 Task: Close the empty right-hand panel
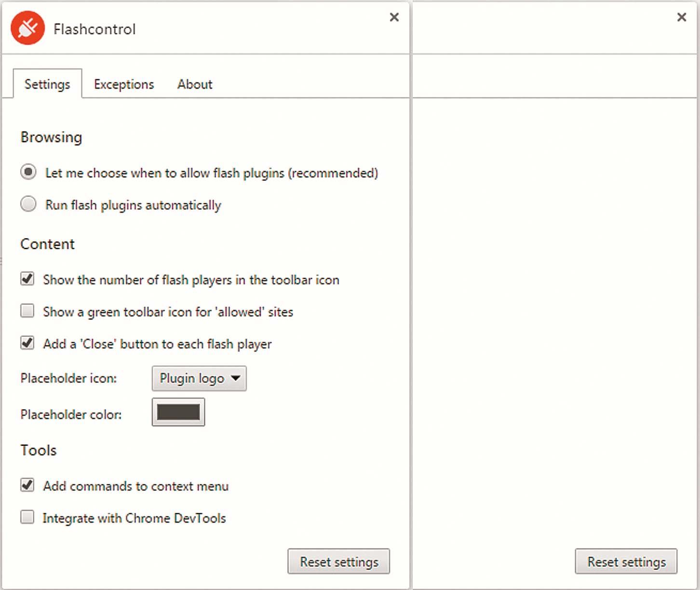pyautogui.click(x=681, y=17)
